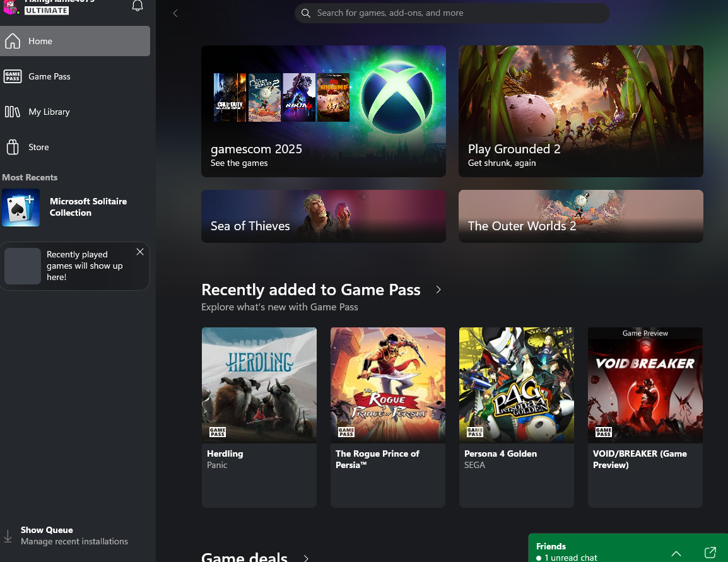Image resolution: width=728 pixels, height=562 pixels.
Task: Click the Store shopping bag icon
Action: point(13,147)
